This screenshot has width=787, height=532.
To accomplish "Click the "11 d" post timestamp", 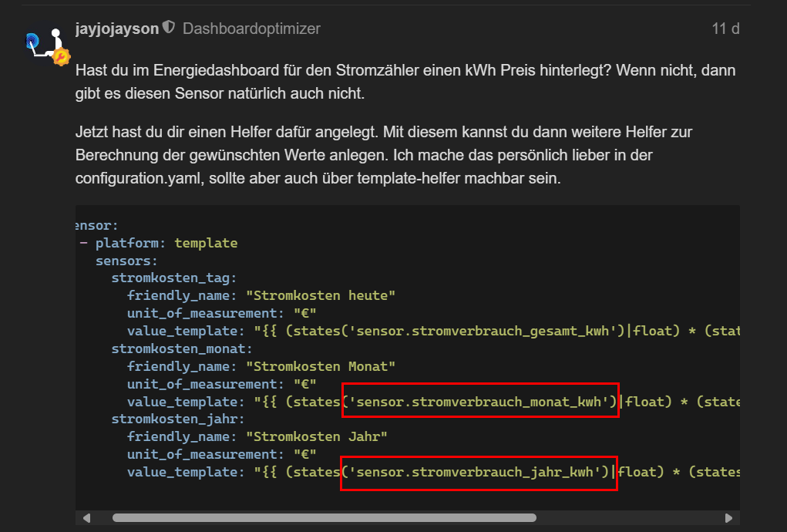I will pyautogui.click(x=725, y=29).
